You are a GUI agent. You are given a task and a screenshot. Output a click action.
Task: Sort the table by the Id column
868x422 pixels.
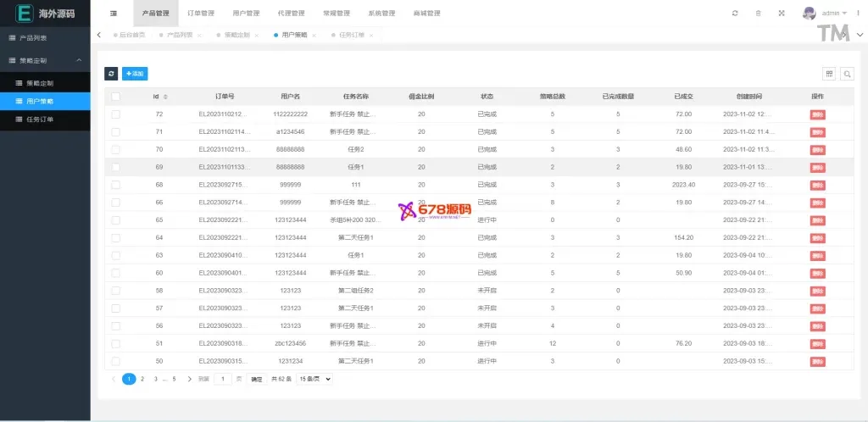(165, 97)
